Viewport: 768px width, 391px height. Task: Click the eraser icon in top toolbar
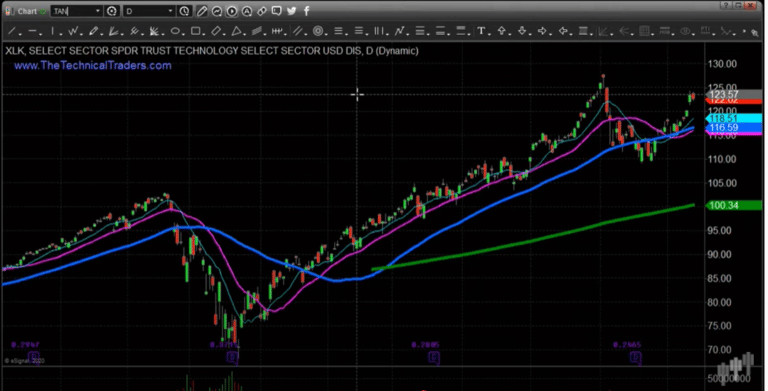click(262, 11)
